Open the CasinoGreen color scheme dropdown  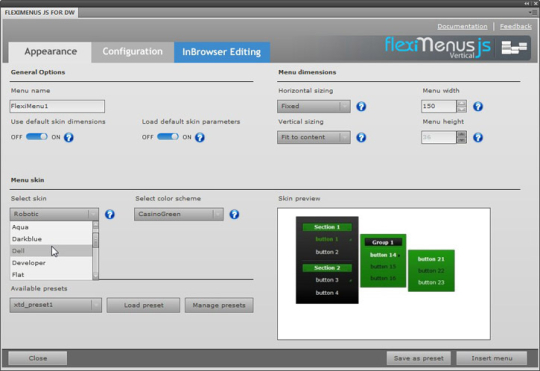[179, 214]
